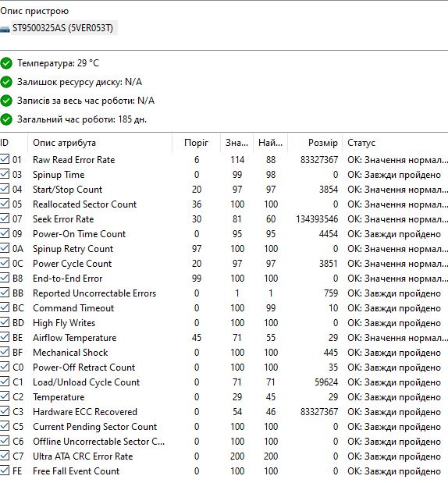This screenshot has width=448, height=483.
Task: Click the green check icon beside Температура
Action: click(x=6, y=63)
